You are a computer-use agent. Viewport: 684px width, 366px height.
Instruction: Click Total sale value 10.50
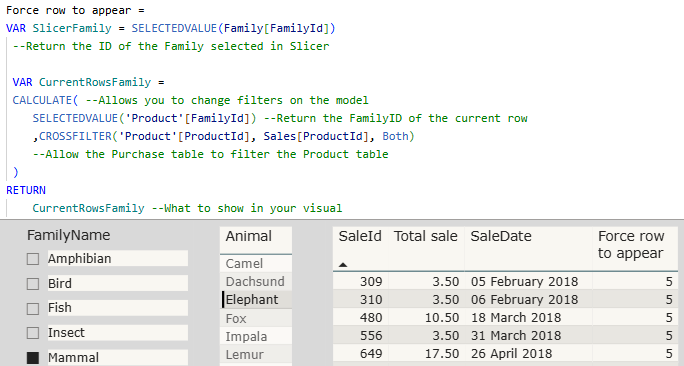(x=442, y=318)
